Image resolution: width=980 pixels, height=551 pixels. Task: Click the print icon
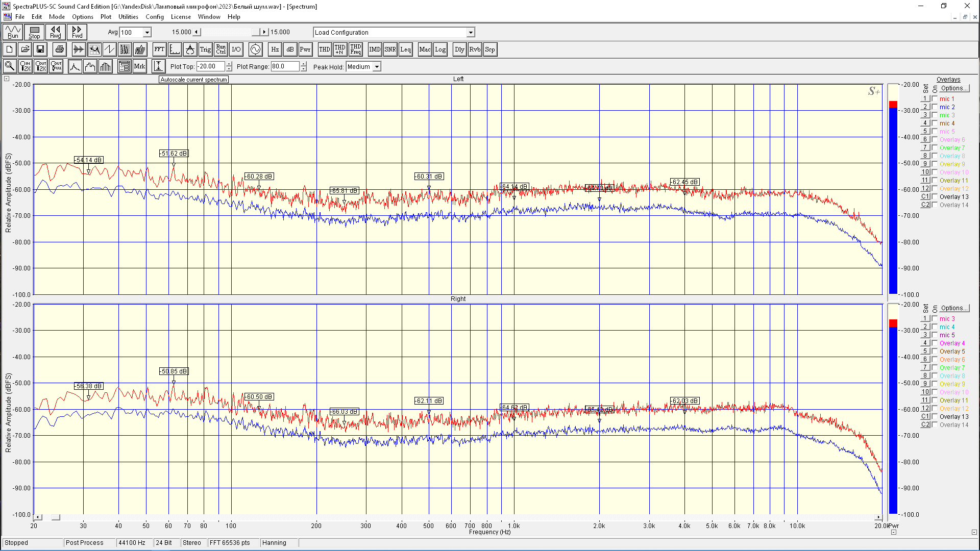[60, 49]
